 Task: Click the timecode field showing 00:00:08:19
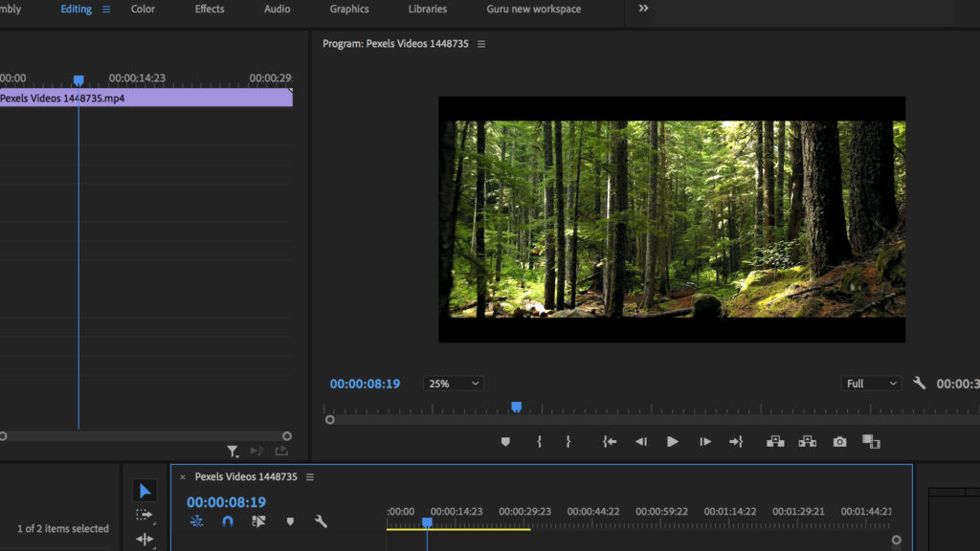pyautogui.click(x=365, y=383)
